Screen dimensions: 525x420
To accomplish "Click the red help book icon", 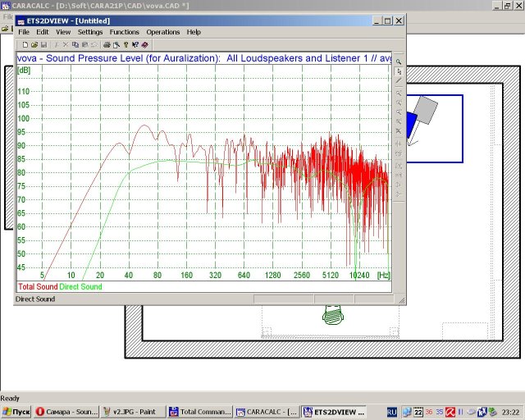I will (x=144, y=44).
